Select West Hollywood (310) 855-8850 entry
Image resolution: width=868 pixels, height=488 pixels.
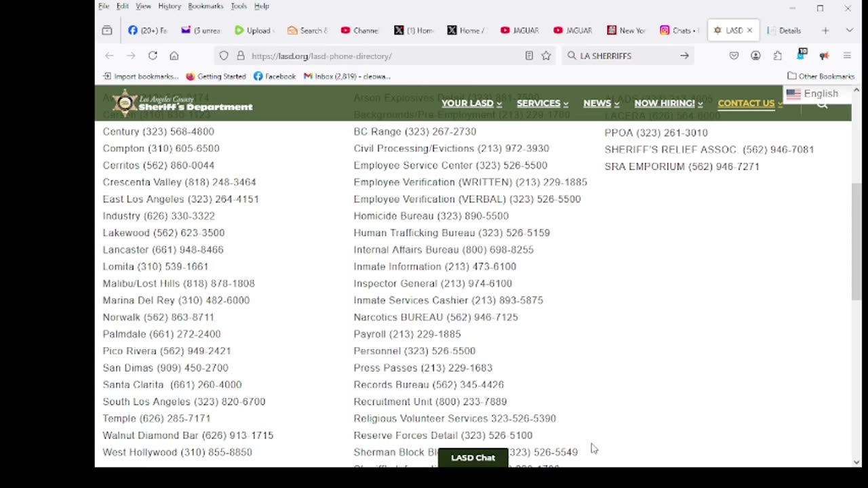(177, 452)
